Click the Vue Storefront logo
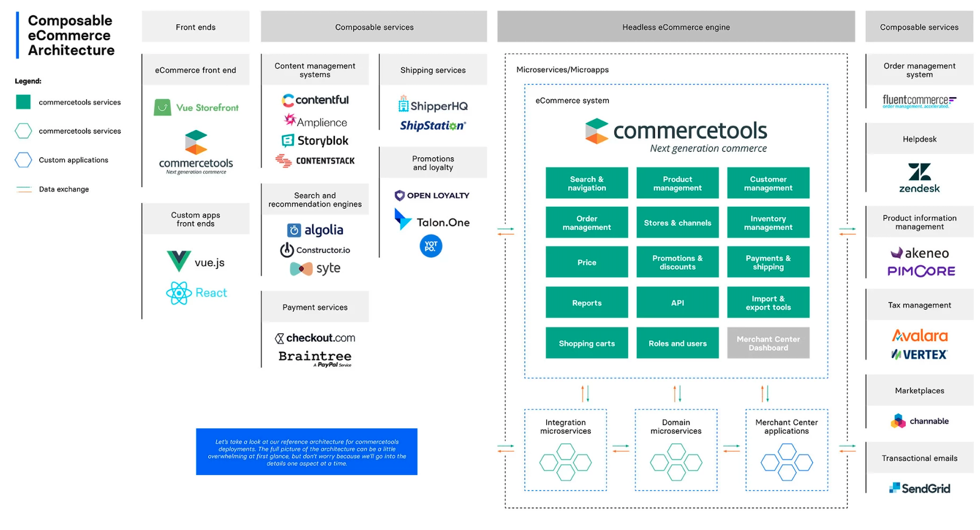980x530 pixels. pos(196,107)
